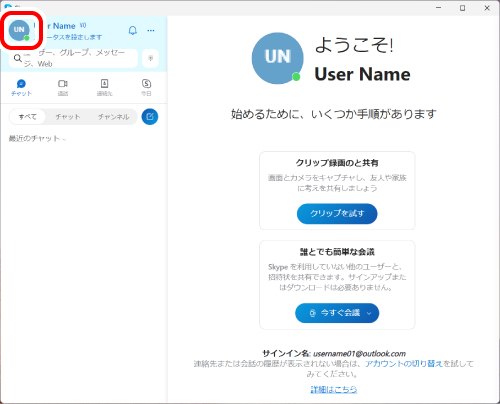Click the search magnifier icon
500x404 pixels.
pos(18,58)
